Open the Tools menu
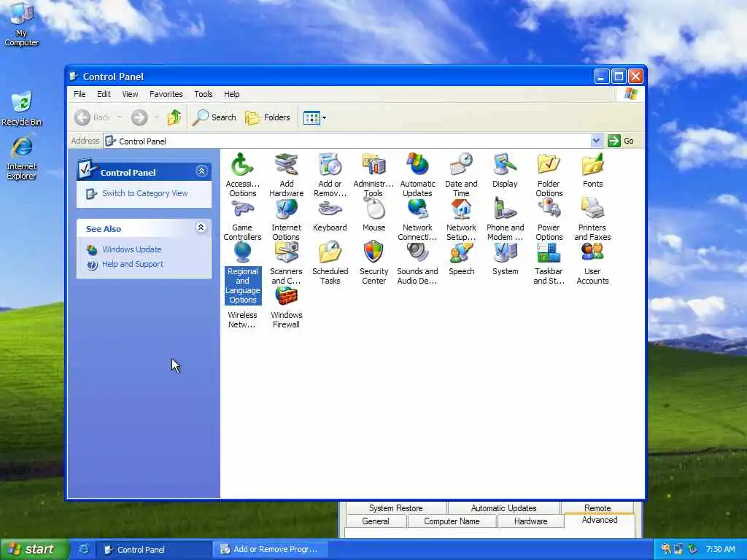The height and width of the screenshot is (560, 747). (x=204, y=94)
